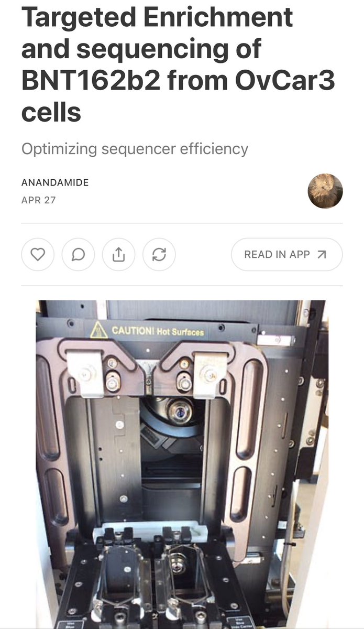
Task: Click the diagonal arrow beside READ IN APP
Action: click(322, 255)
